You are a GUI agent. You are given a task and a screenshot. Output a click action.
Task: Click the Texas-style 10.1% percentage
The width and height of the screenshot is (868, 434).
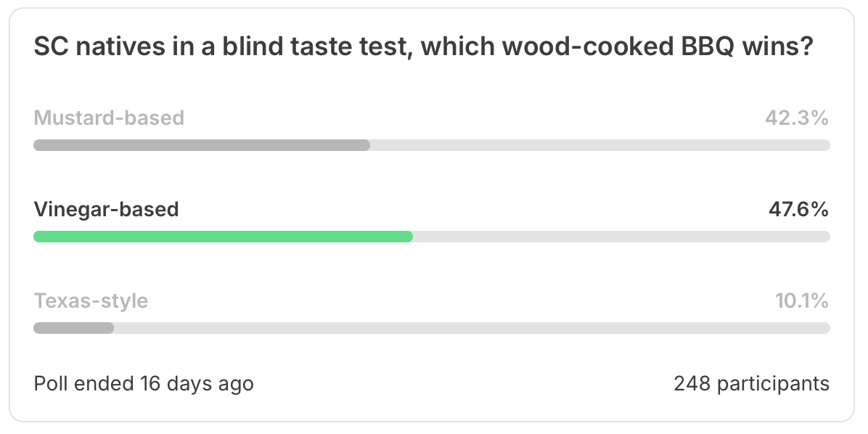coord(801,300)
